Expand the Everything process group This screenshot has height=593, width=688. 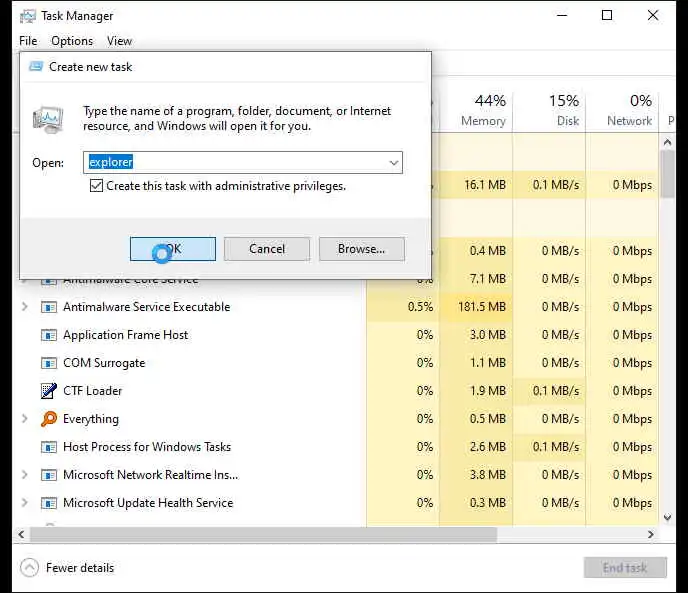[25, 419]
